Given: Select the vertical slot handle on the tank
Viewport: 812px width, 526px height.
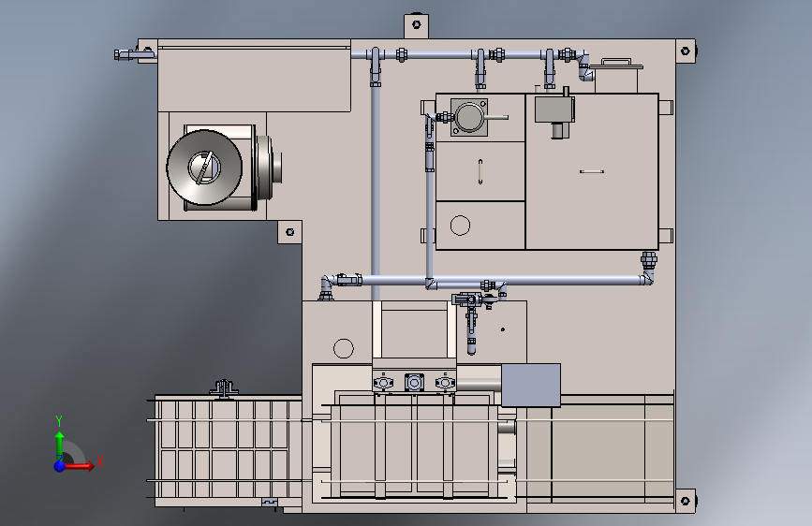Looking at the screenshot, I should pos(480,171).
